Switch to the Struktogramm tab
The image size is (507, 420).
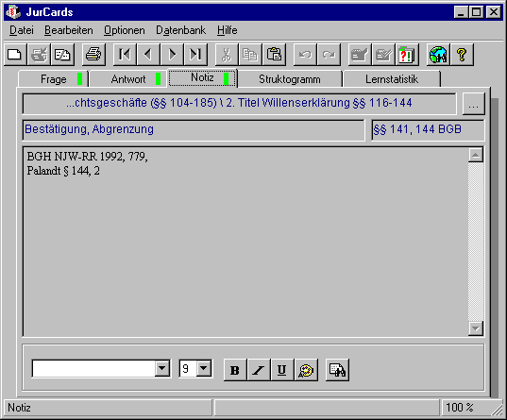point(290,79)
